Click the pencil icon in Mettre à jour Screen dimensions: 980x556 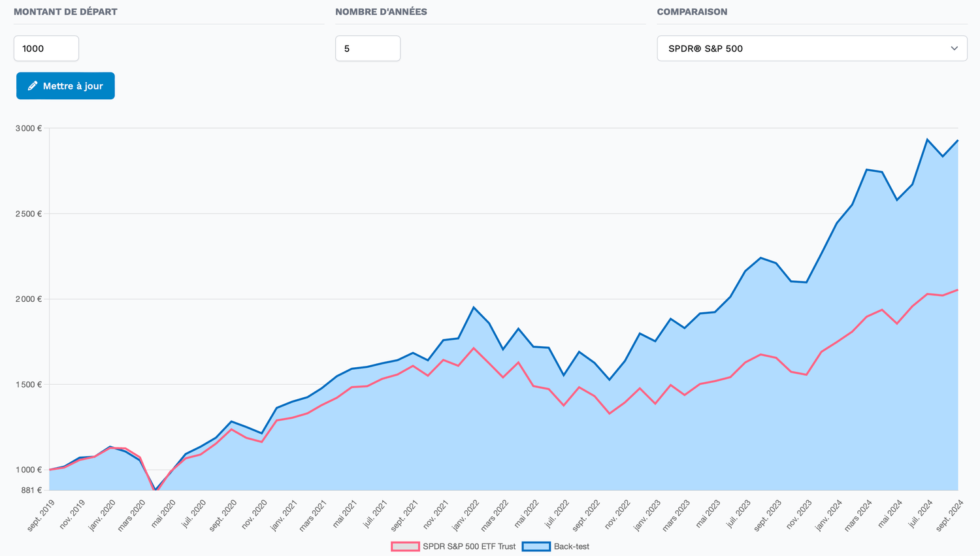click(x=33, y=86)
